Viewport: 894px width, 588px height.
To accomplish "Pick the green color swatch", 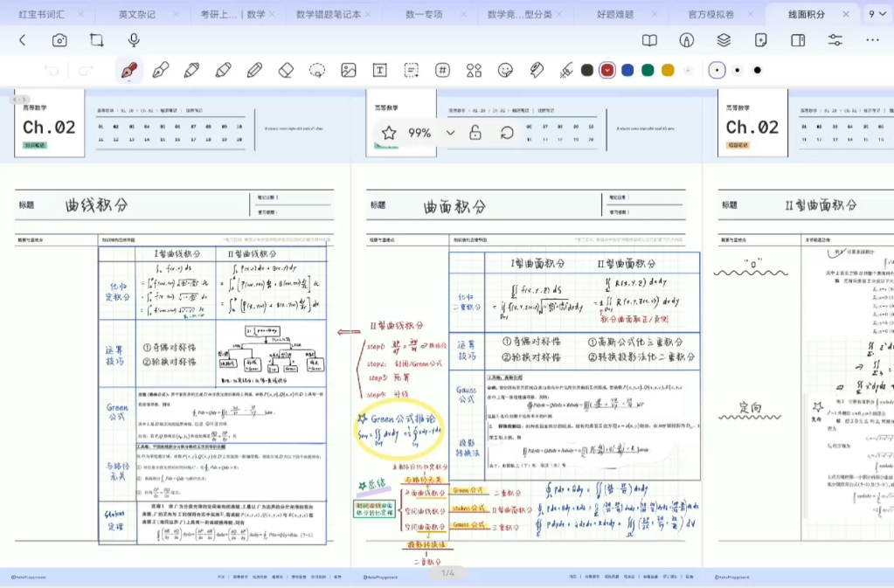I will tap(648, 70).
